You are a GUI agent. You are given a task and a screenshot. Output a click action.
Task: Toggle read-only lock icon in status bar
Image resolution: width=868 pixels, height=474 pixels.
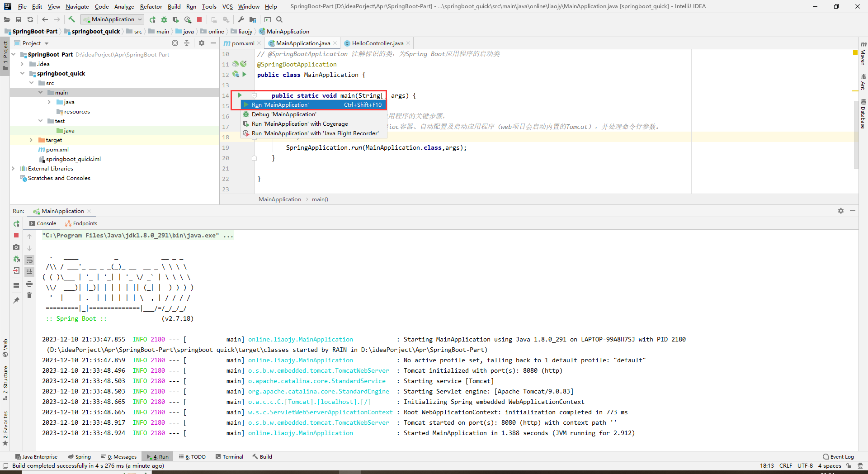click(849, 465)
